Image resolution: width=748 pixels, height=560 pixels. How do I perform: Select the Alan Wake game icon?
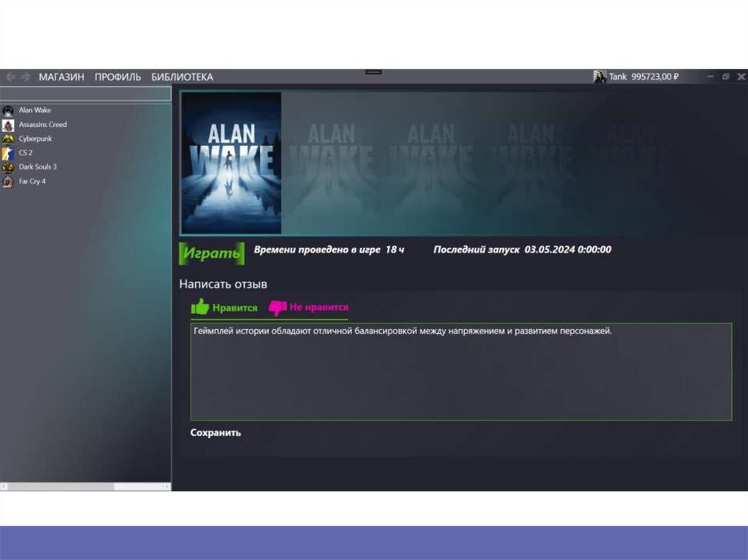pos(8,111)
